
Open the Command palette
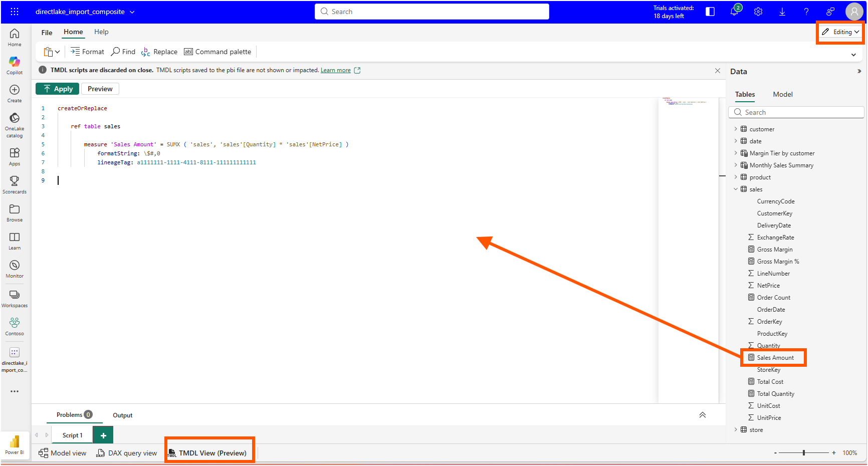tap(218, 52)
